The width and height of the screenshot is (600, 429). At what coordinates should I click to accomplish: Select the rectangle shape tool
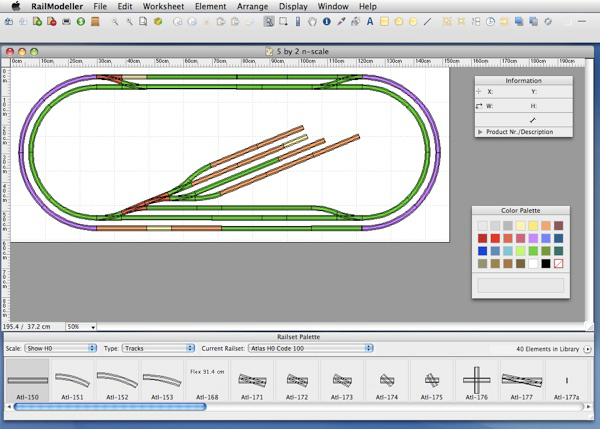pyautogui.click(x=385, y=21)
